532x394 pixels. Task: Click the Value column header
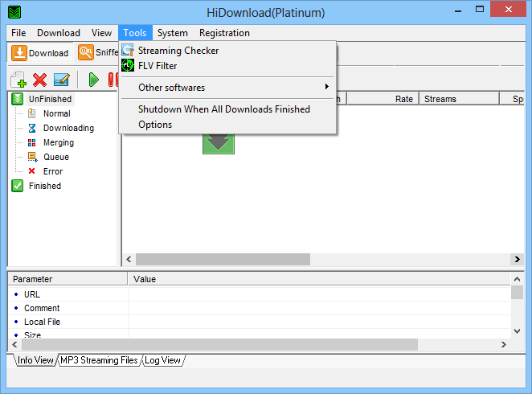point(319,279)
